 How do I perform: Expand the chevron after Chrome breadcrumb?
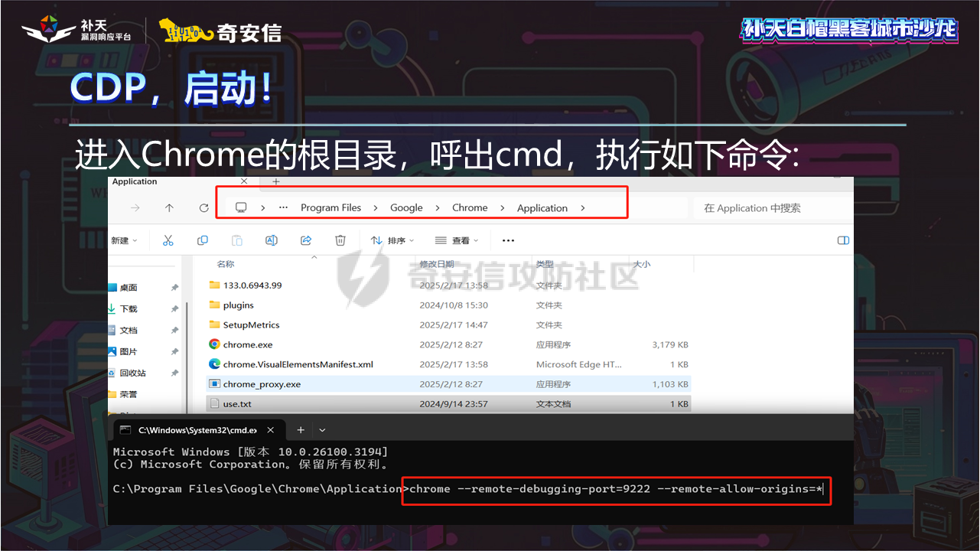[503, 207]
